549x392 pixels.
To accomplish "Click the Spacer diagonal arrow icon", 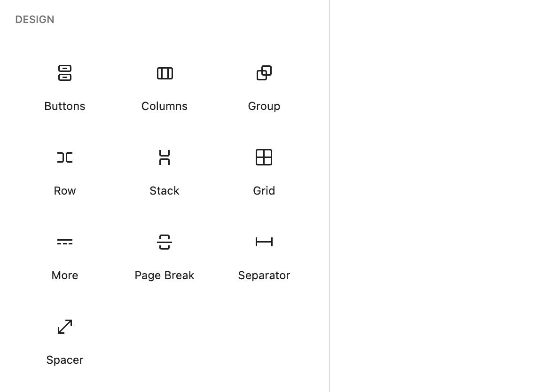I will [x=65, y=327].
